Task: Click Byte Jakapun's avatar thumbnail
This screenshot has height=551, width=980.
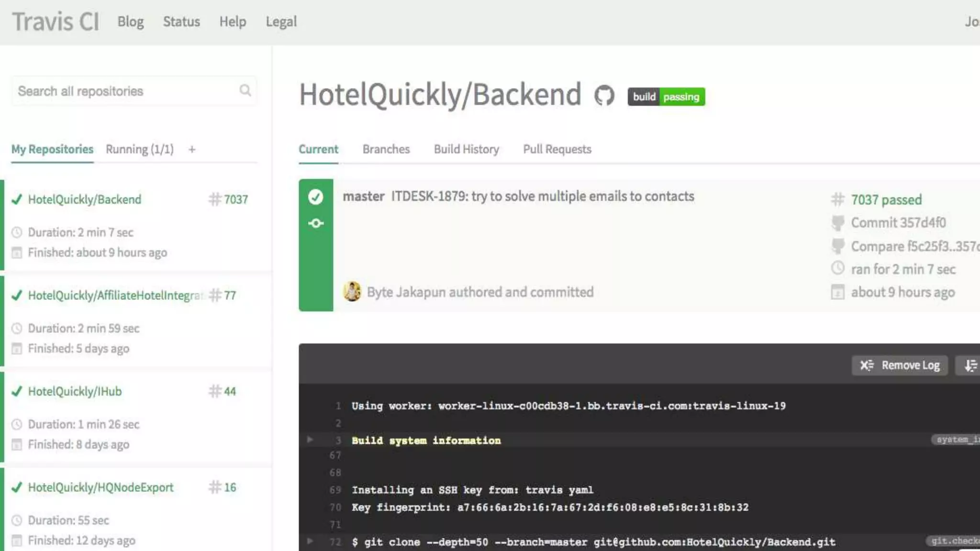Action: 352,292
